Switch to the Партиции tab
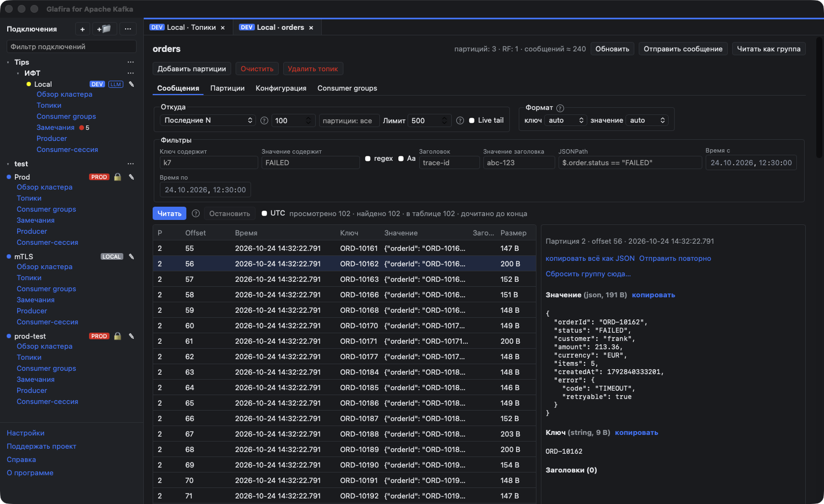 point(227,88)
